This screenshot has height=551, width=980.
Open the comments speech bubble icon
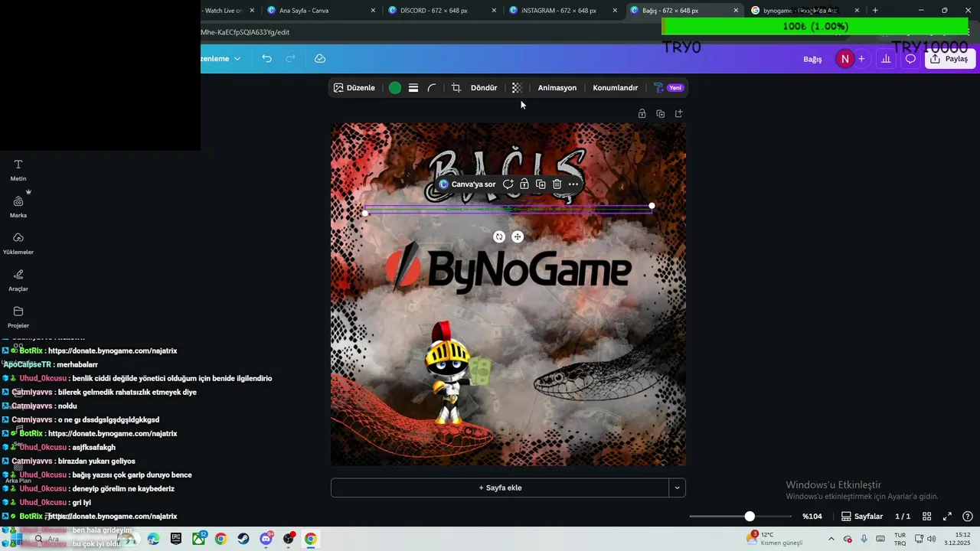coord(910,59)
